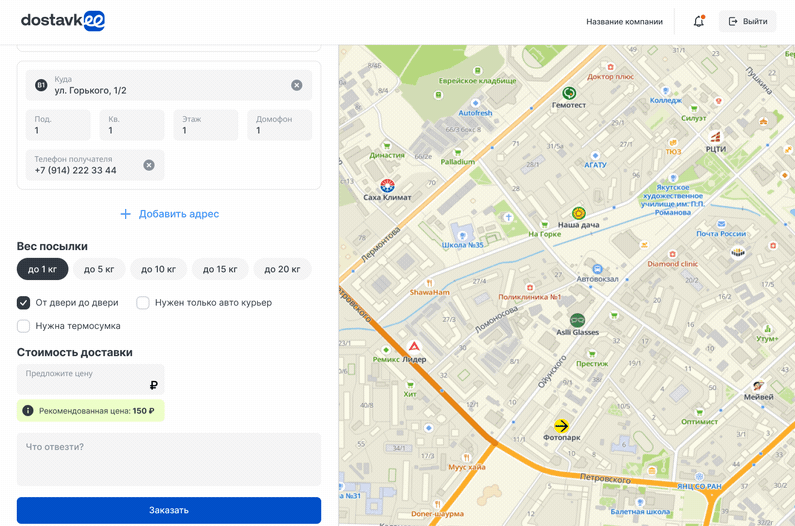Click the Династия shop marker

point(387,146)
